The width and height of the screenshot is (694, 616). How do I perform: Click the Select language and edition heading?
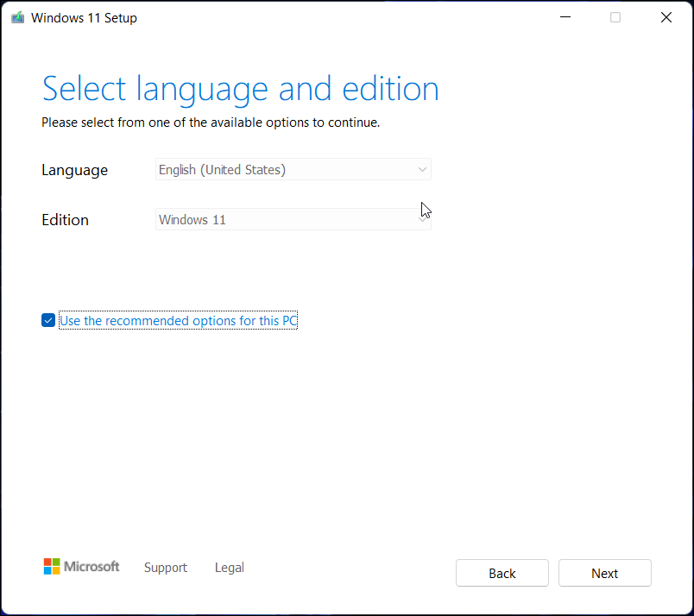240,88
